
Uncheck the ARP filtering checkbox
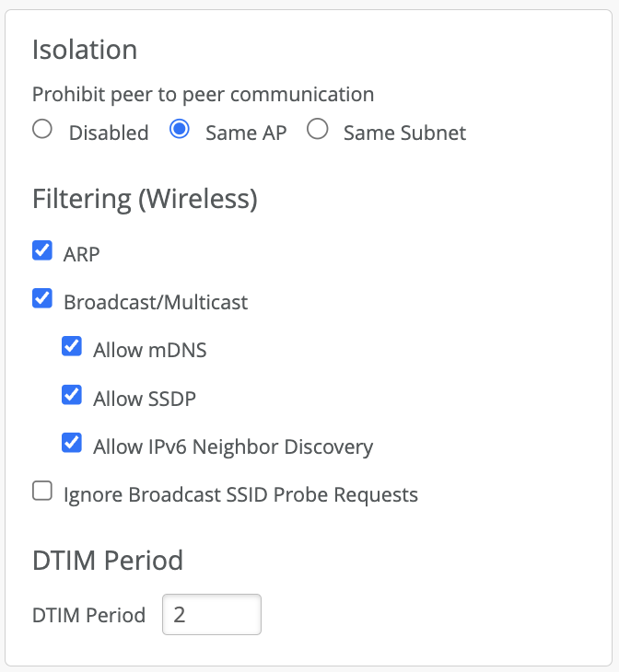tap(42, 250)
